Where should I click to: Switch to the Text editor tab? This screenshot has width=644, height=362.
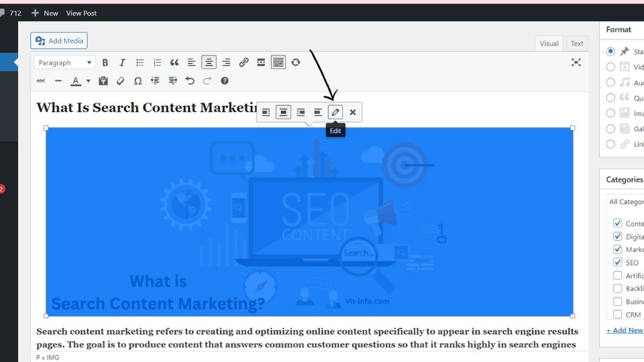pos(577,44)
